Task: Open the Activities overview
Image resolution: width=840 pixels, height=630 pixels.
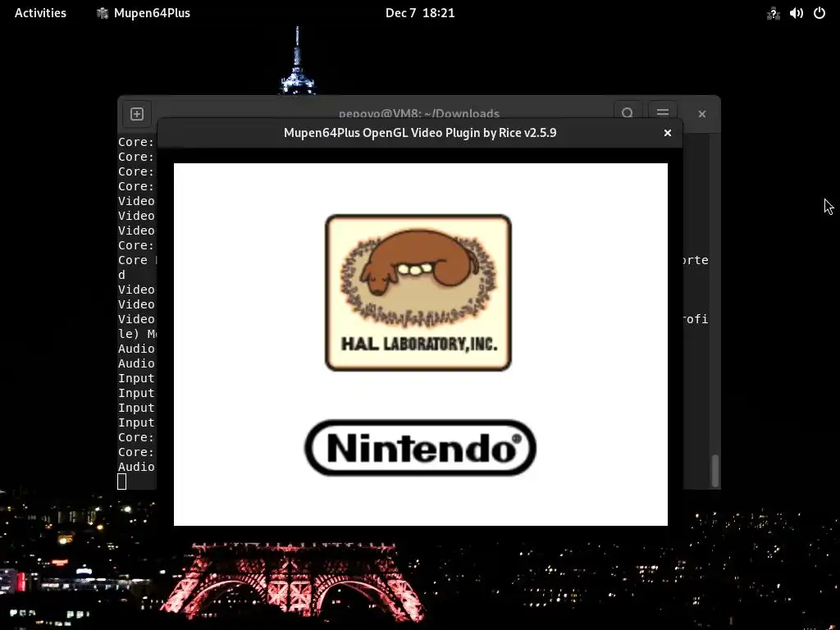Action: pos(40,13)
